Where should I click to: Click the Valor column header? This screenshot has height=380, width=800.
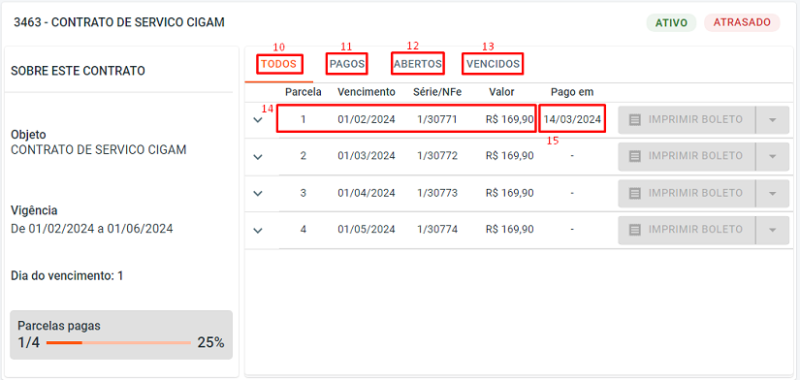point(502,92)
